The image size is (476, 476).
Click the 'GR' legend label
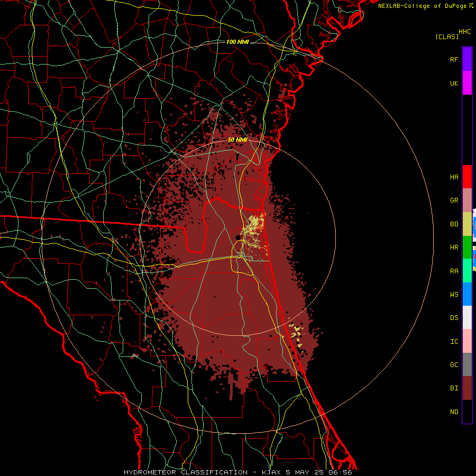point(454,200)
